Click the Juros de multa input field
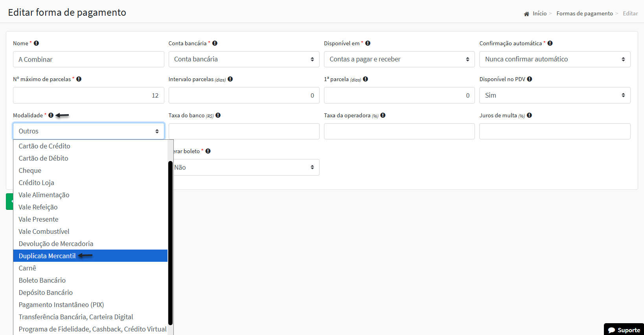644x335 pixels. [x=555, y=131]
